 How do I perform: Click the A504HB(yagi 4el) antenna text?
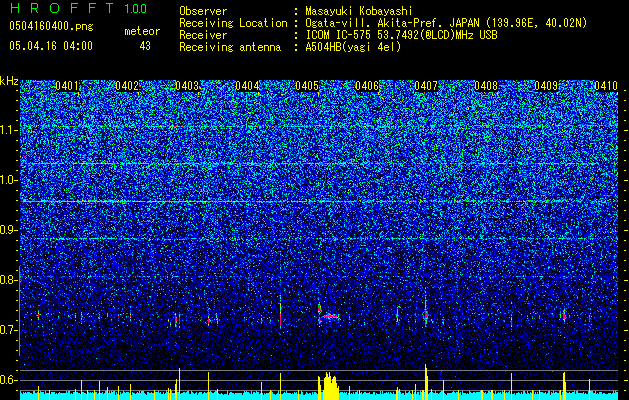353,47
